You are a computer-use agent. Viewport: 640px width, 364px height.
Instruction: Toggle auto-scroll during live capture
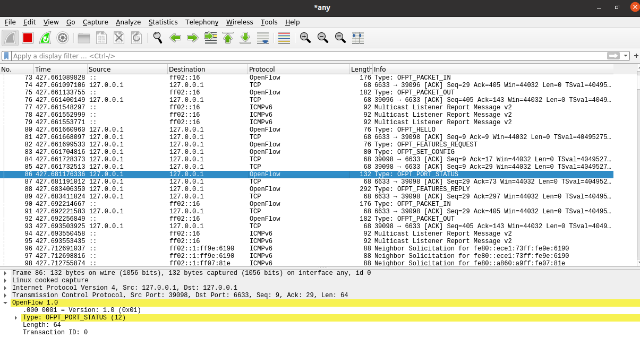pyautogui.click(x=263, y=38)
